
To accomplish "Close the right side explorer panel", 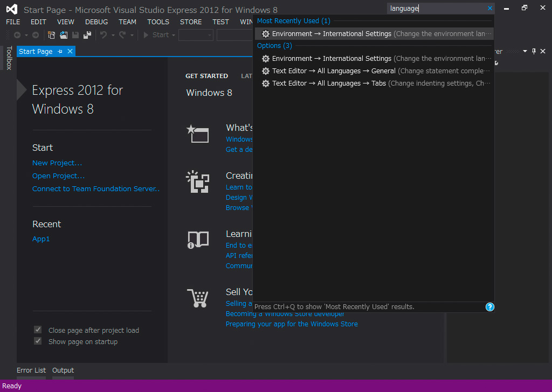I will click(x=543, y=51).
